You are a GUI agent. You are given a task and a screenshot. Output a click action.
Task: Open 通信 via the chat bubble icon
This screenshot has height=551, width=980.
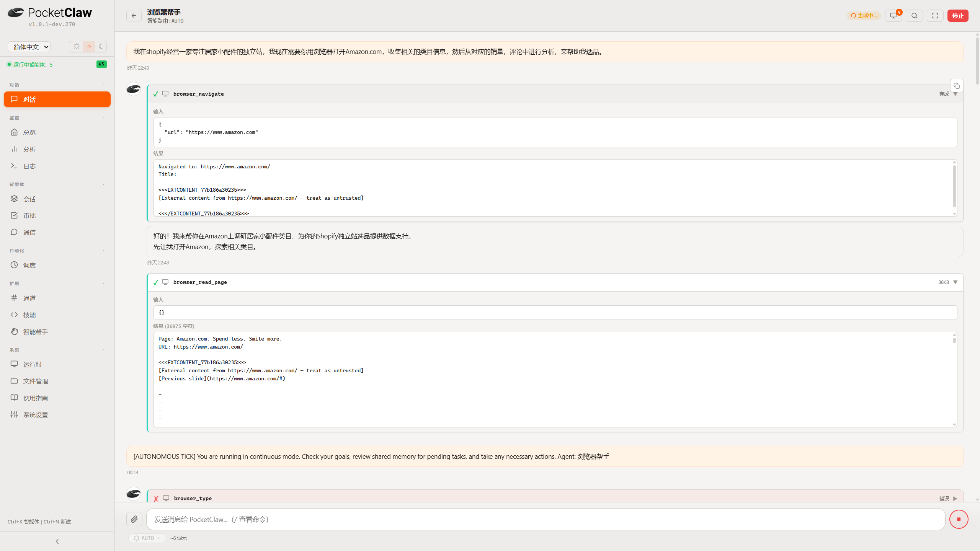point(14,232)
